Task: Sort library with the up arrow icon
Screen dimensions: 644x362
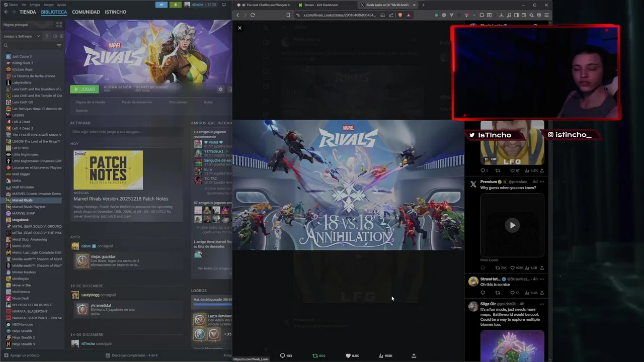Action: pos(47,36)
